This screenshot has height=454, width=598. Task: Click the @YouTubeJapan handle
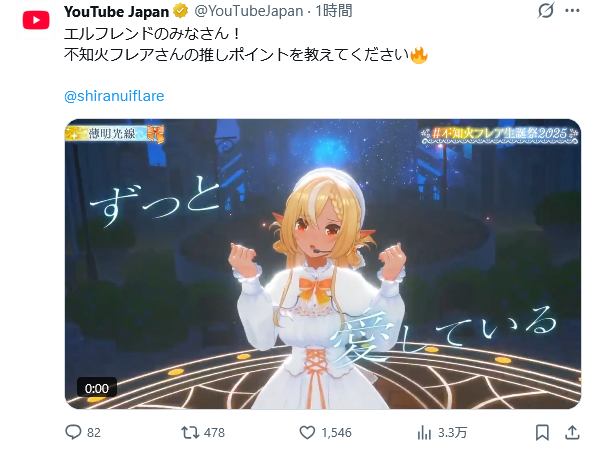coord(249,11)
